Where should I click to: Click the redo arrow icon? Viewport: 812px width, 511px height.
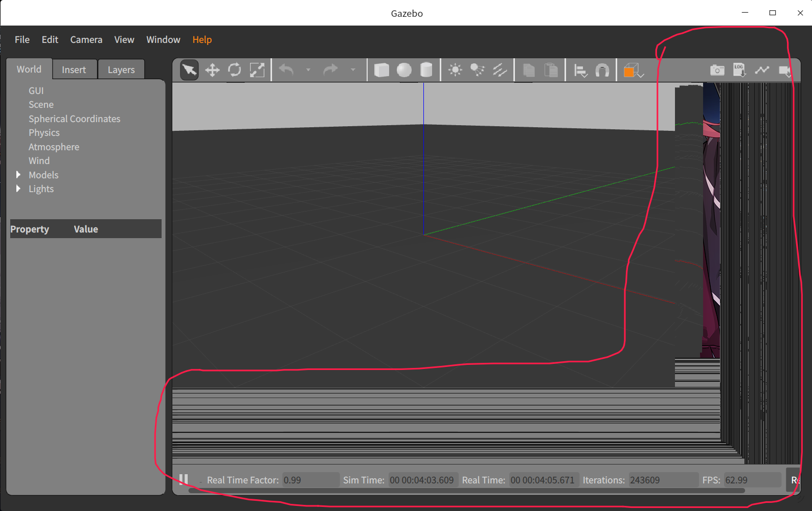pyautogui.click(x=331, y=70)
